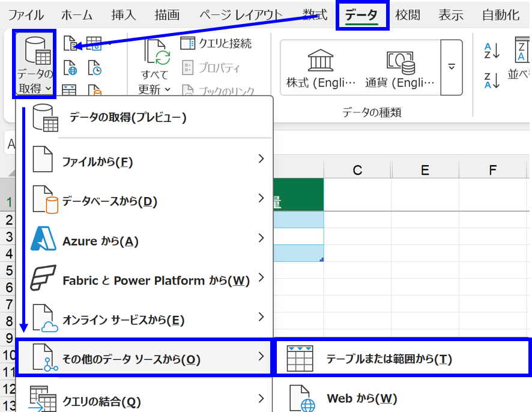Image resolution: width=532 pixels, height=412 pixels.
Task: Expand the ファイルから(F) submenu
Action: [x=144, y=159]
